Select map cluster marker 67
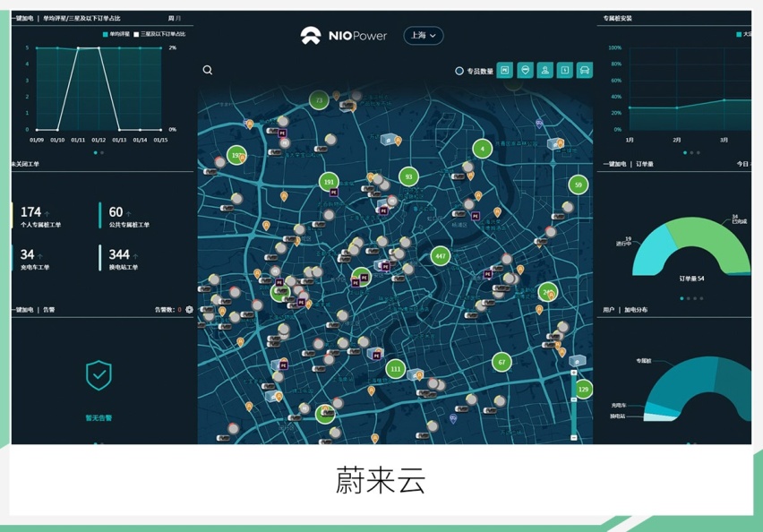The height and width of the screenshot is (532, 763). coord(502,362)
